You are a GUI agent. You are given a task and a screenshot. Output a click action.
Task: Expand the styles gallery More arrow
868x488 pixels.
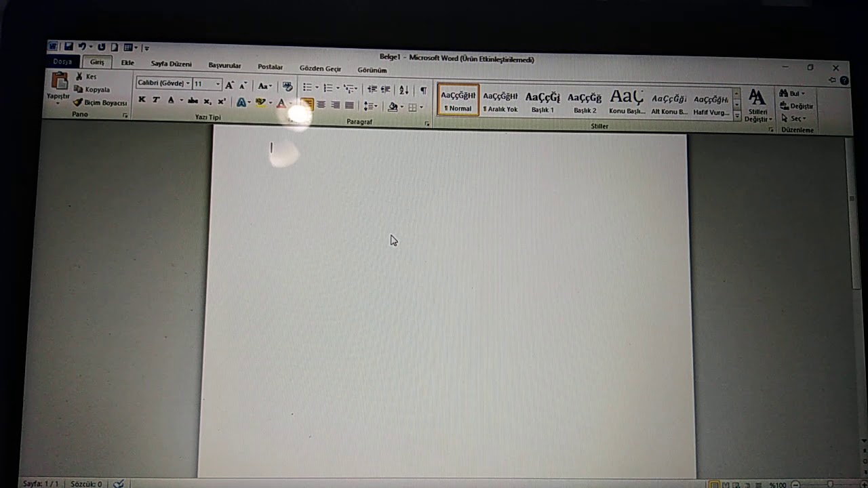click(737, 117)
